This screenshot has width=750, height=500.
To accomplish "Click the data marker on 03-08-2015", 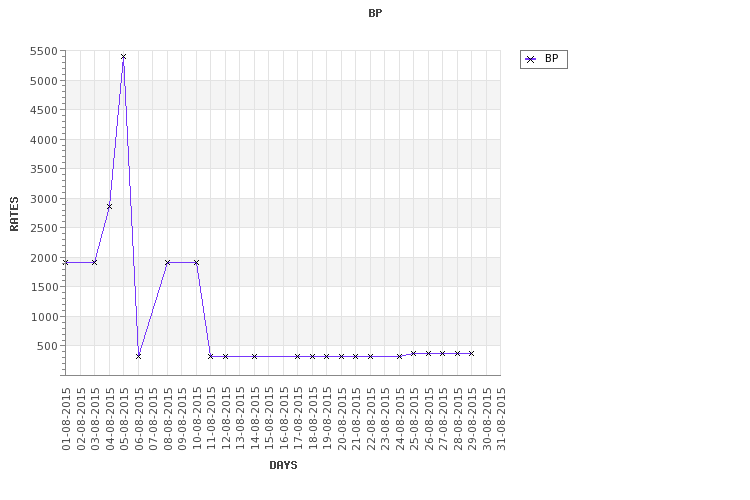I will pos(94,262).
